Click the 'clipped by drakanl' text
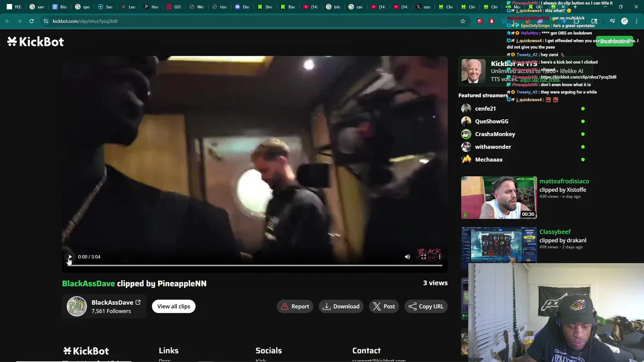 click(562, 240)
